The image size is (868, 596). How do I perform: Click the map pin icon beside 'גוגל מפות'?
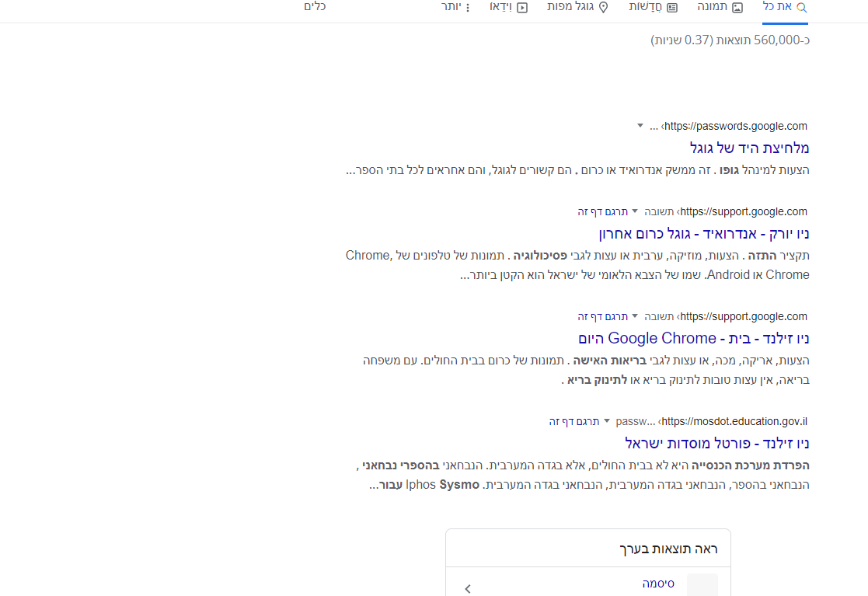[x=603, y=7]
